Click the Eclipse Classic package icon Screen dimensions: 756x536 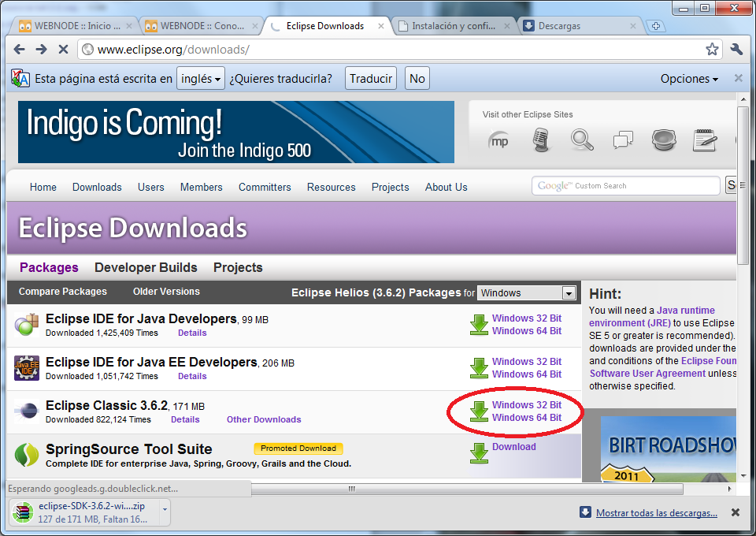(27, 411)
